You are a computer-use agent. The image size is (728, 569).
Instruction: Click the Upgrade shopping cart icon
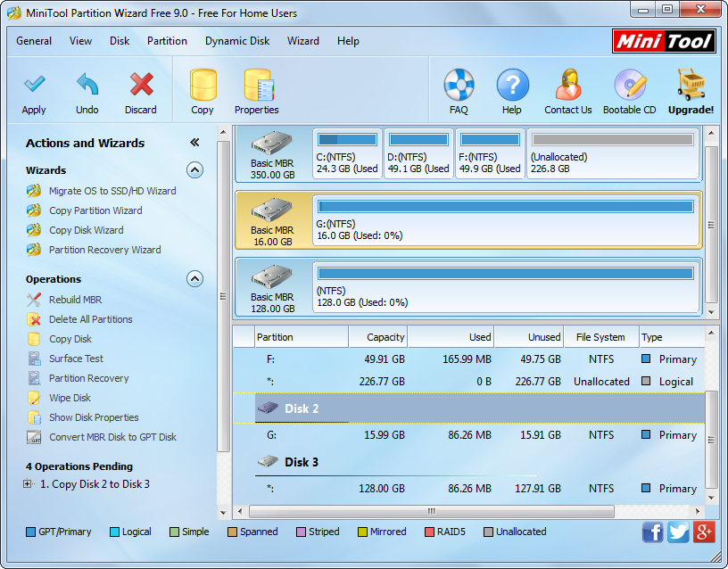[x=691, y=85]
